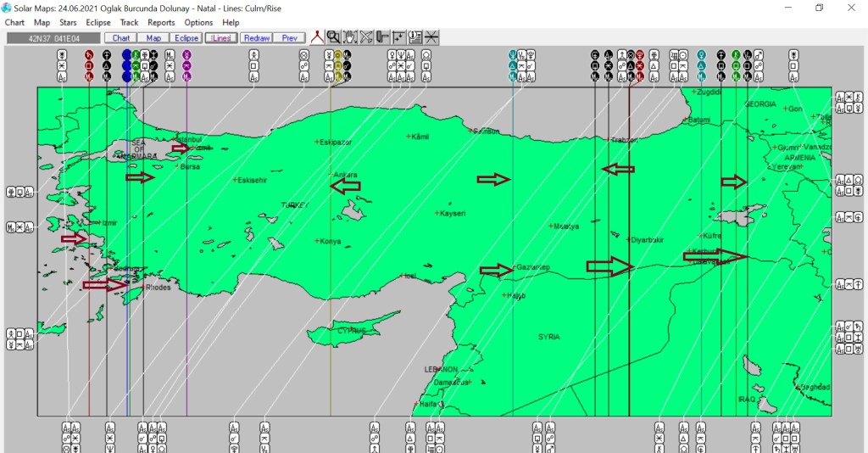This screenshot has width=868, height=453.
Task: Activate the magnifier zoom tool
Action: coord(334,37)
